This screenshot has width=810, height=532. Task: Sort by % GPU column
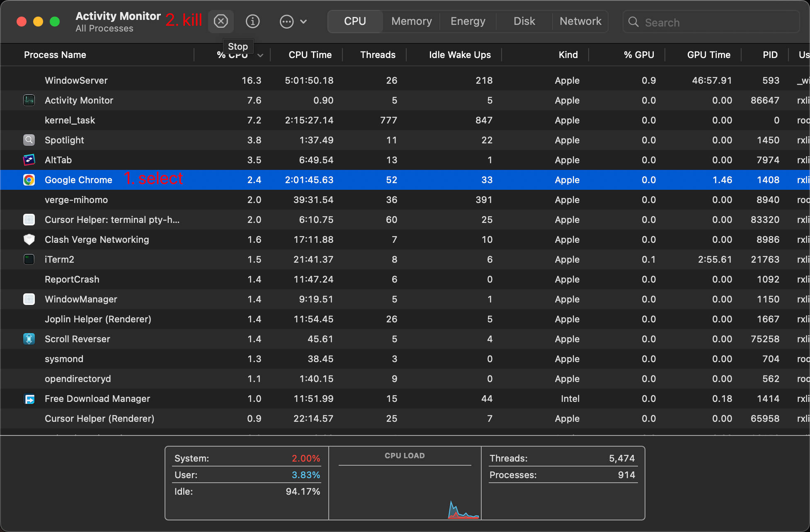click(639, 55)
